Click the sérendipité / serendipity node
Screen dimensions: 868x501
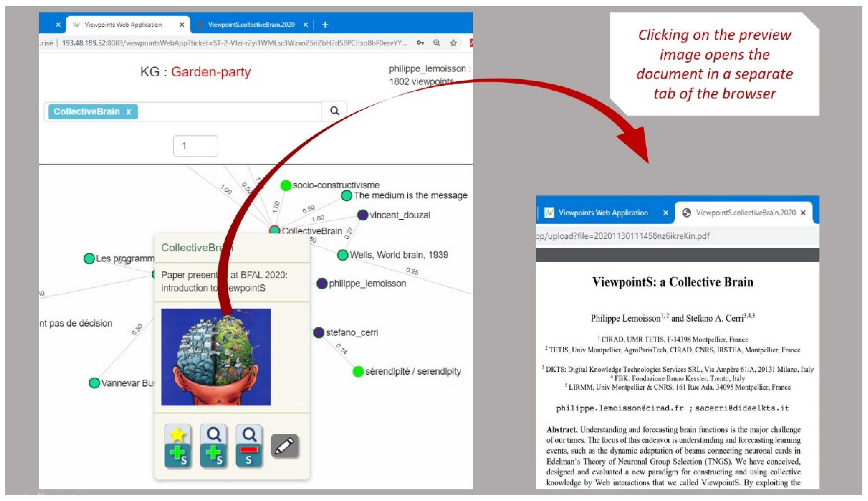coord(358,372)
